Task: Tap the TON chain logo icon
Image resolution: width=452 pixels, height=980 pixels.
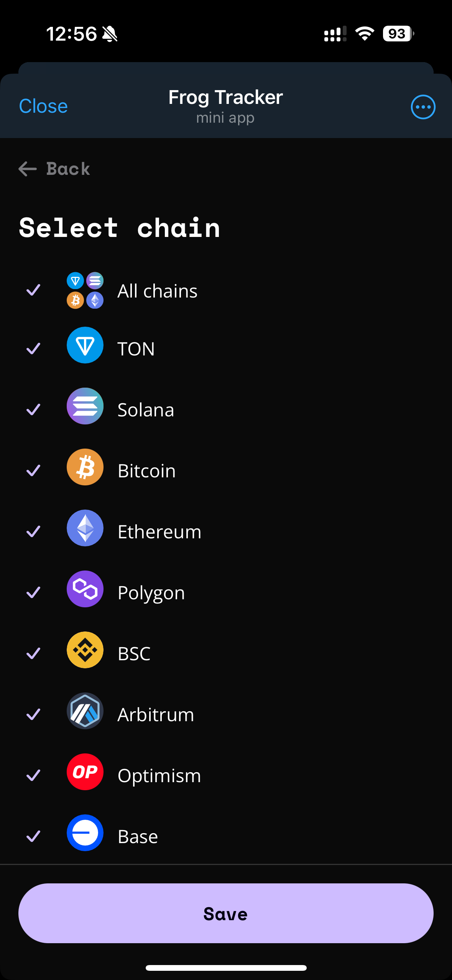Action: coord(85,345)
